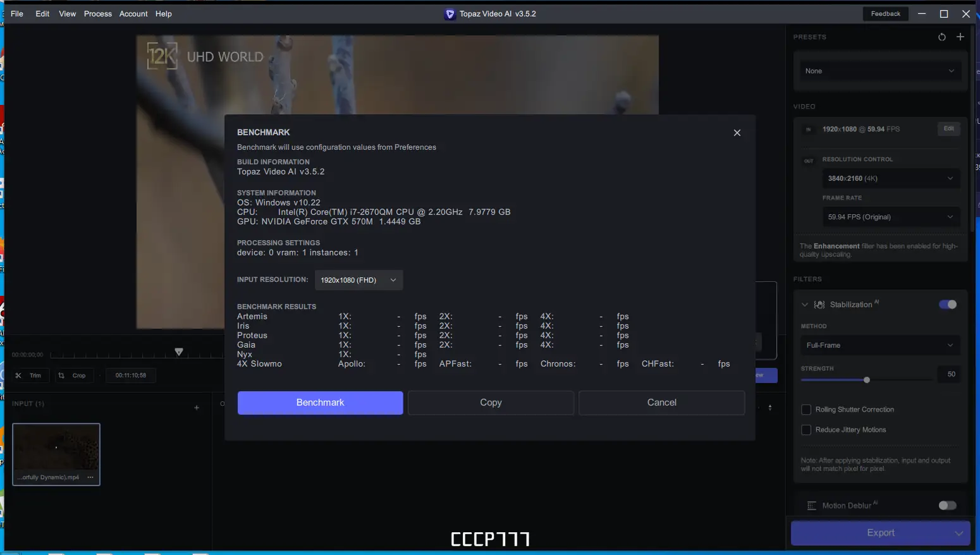Click the timeline playhead marker
The height and width of the screenshot is (555, 980).
pyautogui.click(x=179, y=351)
